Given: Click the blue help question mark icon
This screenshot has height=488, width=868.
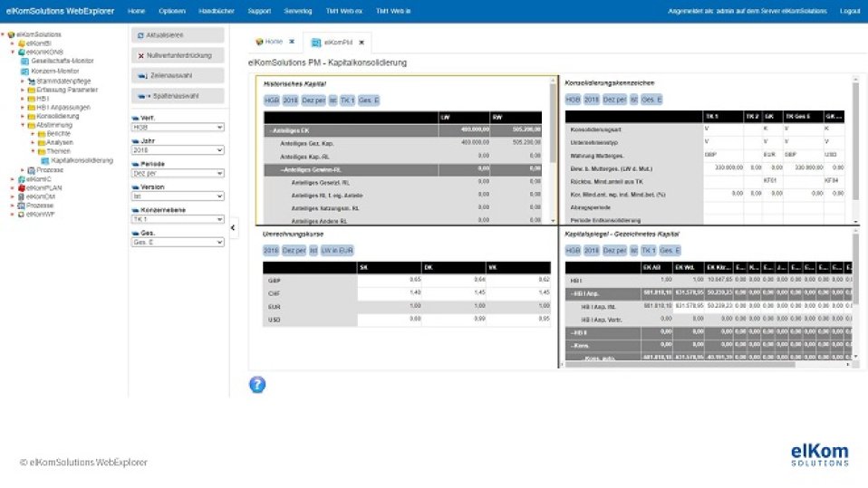Looking at the screenshot, I should point(257,385).
